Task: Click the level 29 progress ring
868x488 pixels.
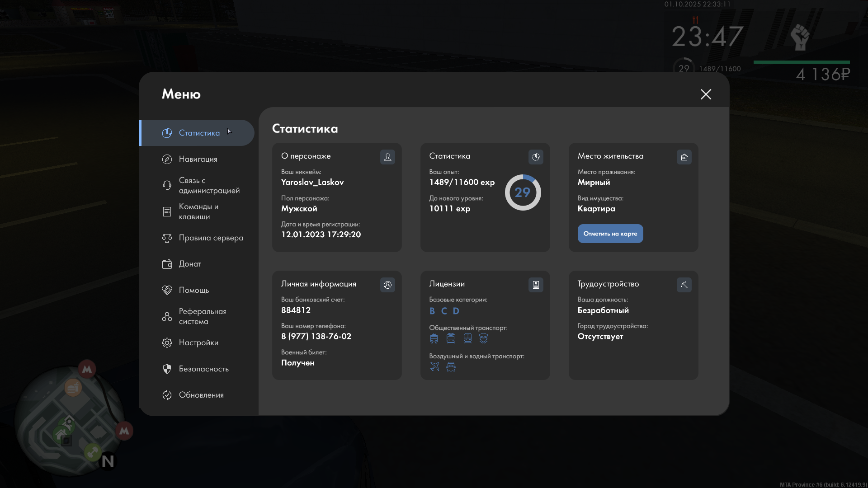Action: click(523, 192)
